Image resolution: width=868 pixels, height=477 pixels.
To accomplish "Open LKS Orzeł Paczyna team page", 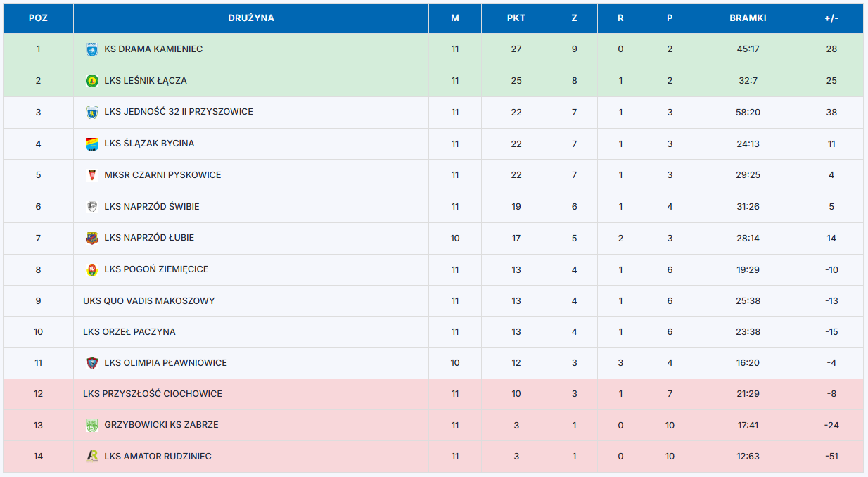I will pyautogui.click(x=129, y=332).
